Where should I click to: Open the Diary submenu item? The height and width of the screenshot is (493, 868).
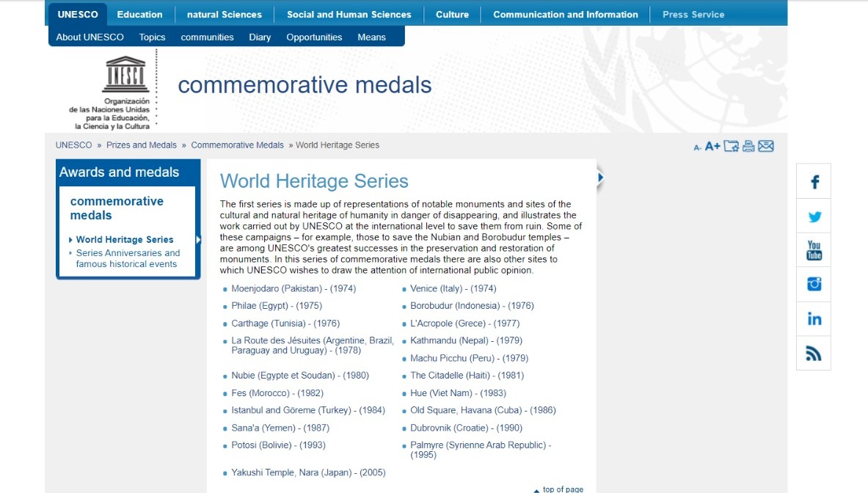260,37
